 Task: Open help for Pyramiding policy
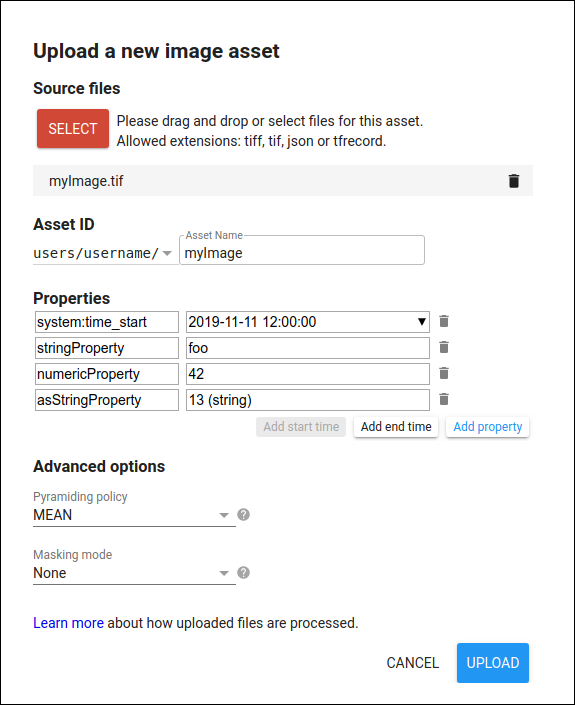[x=243, y=514]
